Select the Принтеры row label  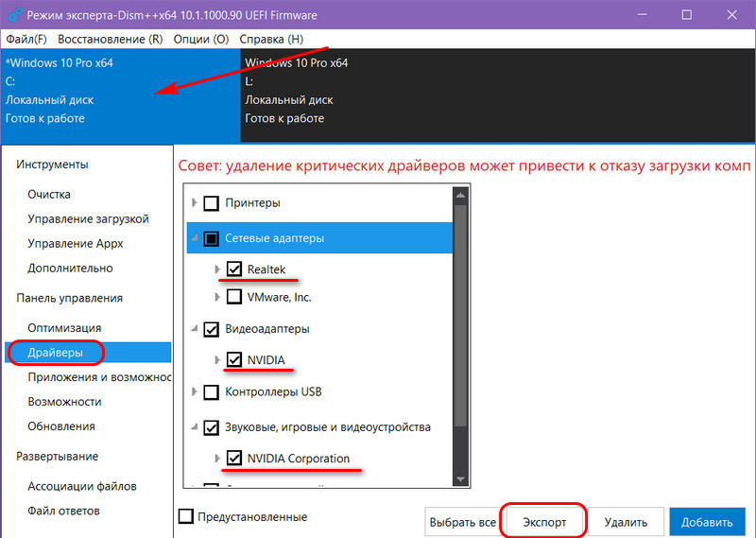pos(252,203)
